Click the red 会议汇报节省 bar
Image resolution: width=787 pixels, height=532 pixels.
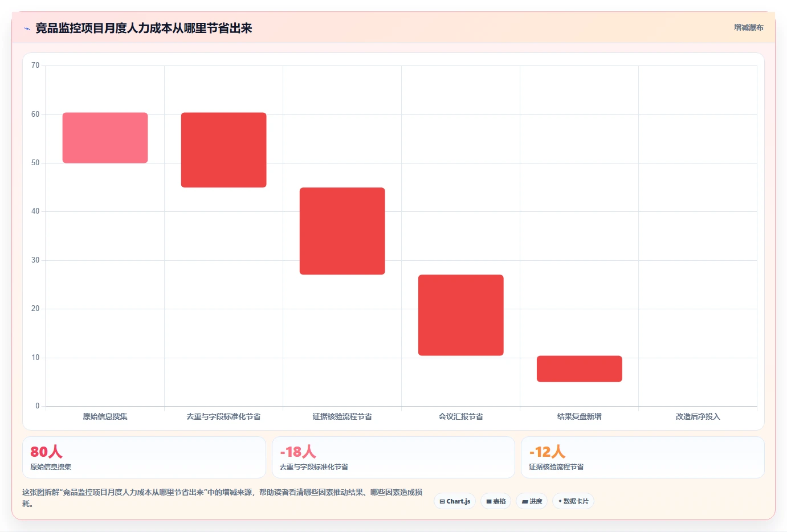pos(461,315)
